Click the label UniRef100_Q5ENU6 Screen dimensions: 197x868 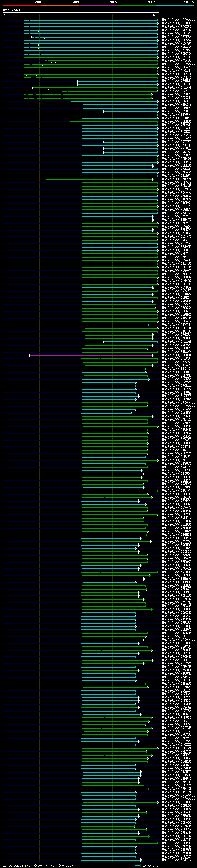[177, 122]
